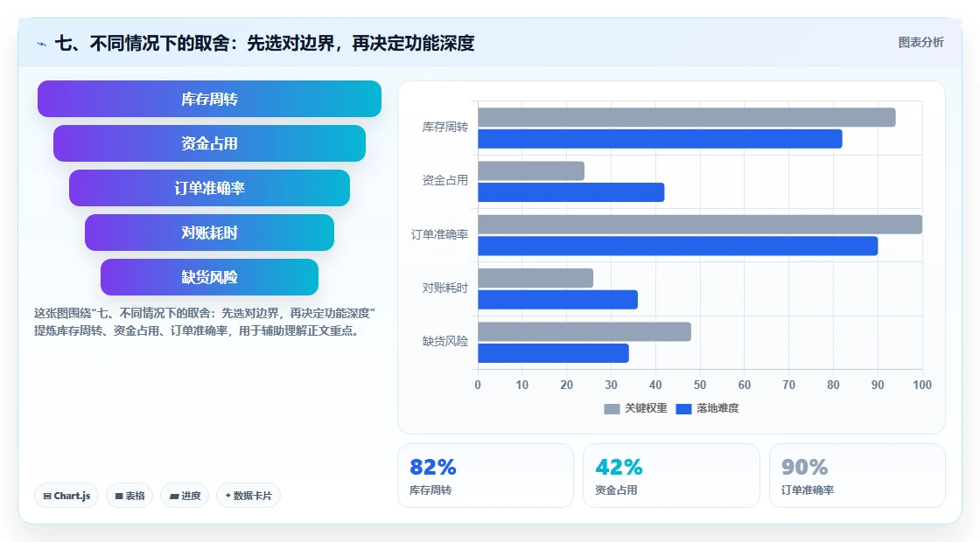Select the 订单准确率 funnel bar
This screenshot has width=980, height=542.
click(209, 188)
